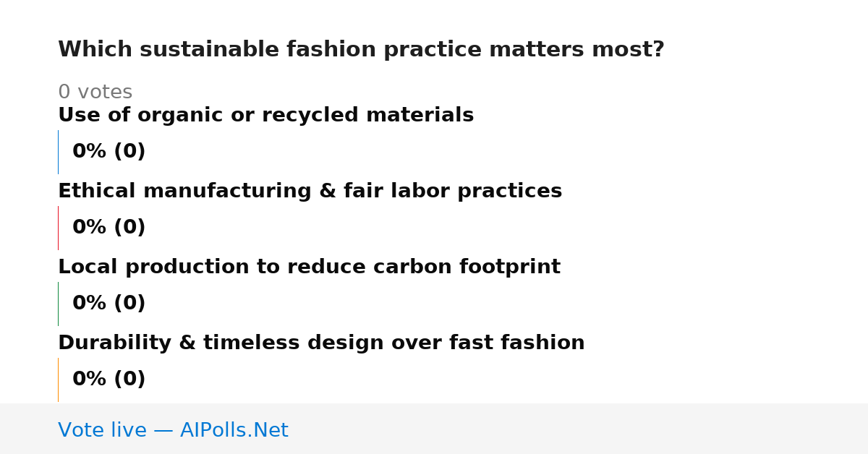Click the 0 votes total count
Viewport: 868px width, 454px height.
[x=95, y=93]
